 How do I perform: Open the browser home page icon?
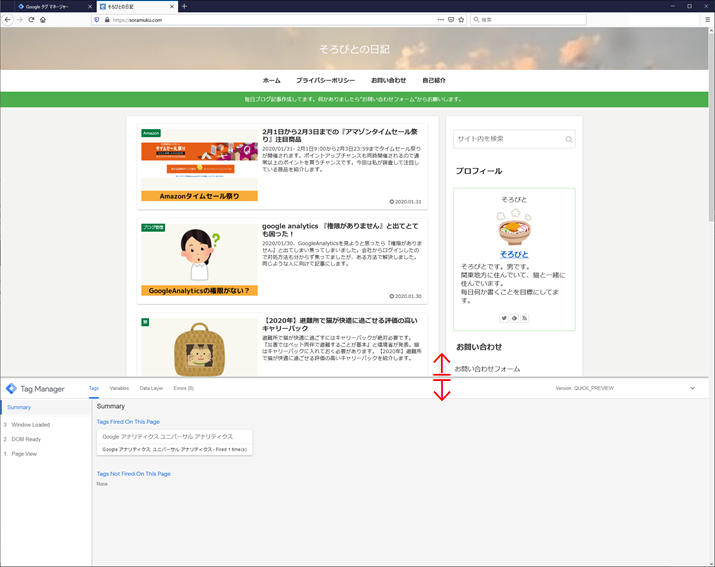43,20
